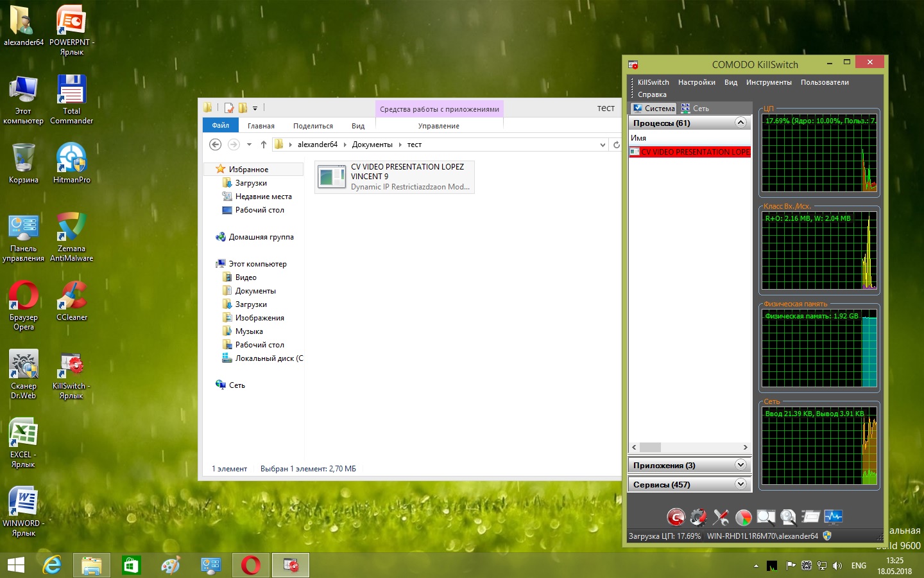Collapse the Процессы (61) section
This screenshot has width=924, height=578.
click(x=740, y=123)
